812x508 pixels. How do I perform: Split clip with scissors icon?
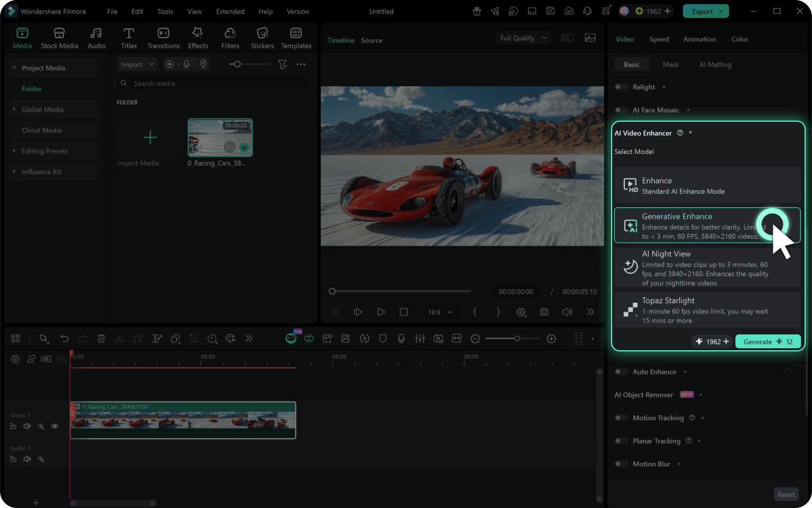[119, 339]
